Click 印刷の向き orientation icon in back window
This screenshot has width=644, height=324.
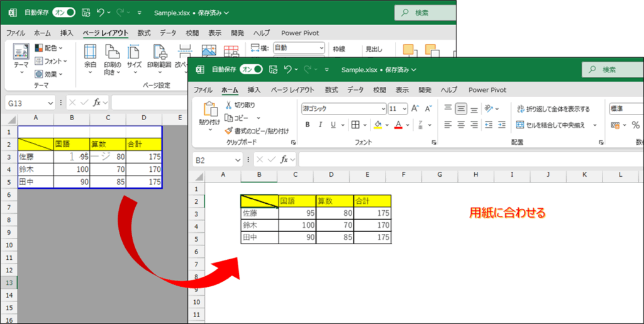pyautogui.click(x=112, y=52)
